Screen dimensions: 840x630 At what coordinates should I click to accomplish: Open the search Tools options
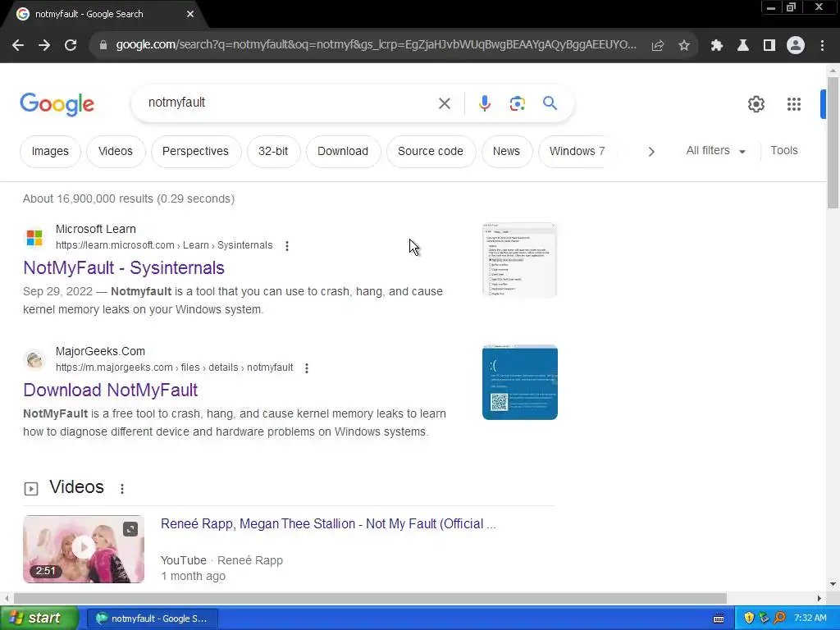tap(784, 151)
